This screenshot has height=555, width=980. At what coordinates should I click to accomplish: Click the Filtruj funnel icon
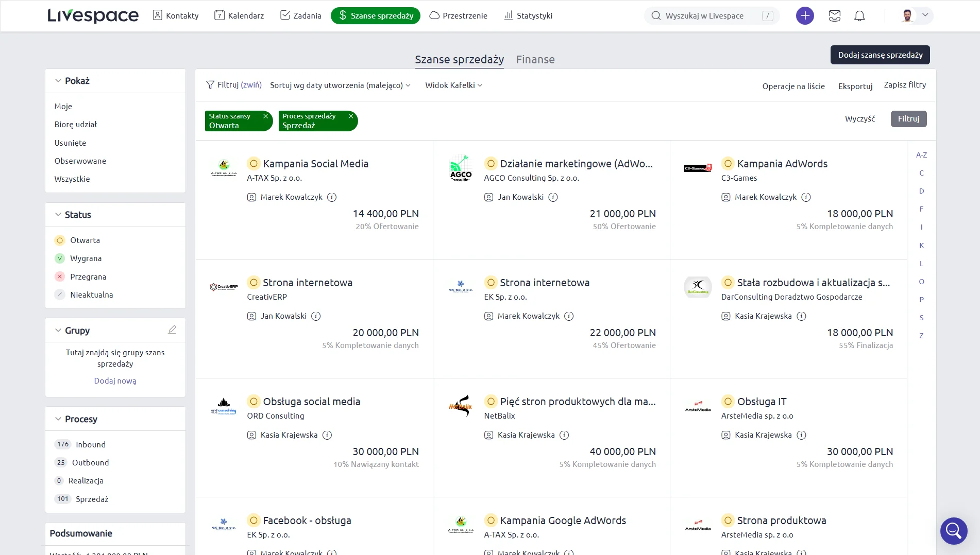[210, 84]
